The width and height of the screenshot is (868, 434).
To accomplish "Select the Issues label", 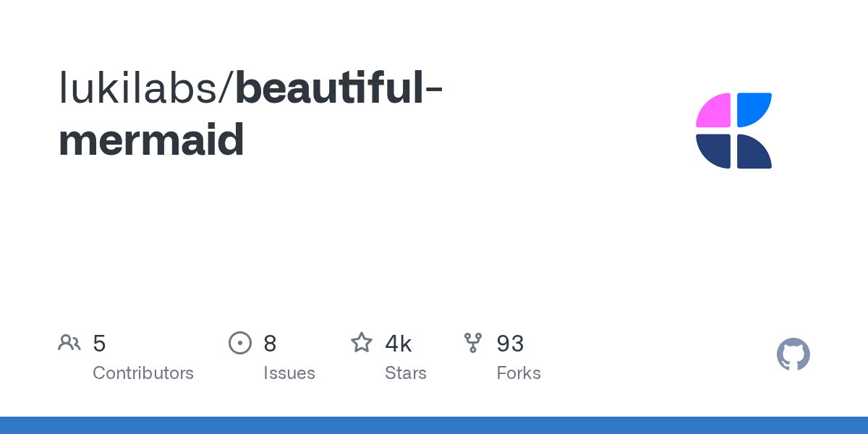I will coord(289,373).
